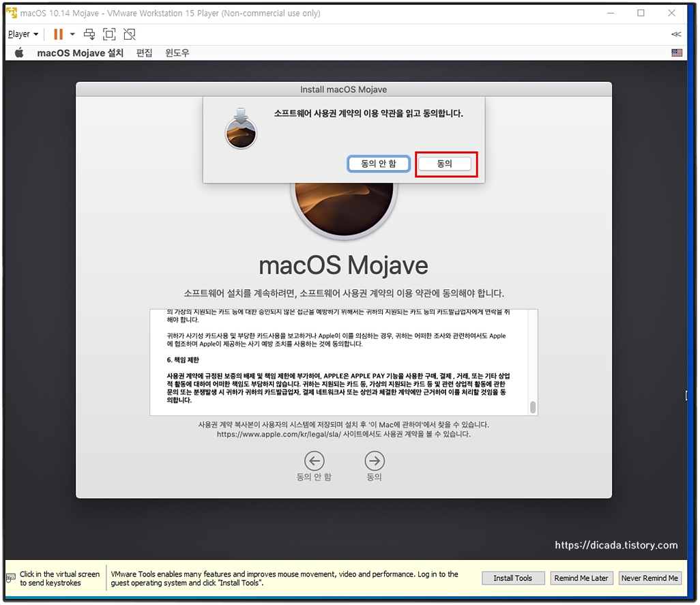This screenshot has height=605, width=700.
Task: Maximize the VMware Player window
Action: tap(641, 13)
